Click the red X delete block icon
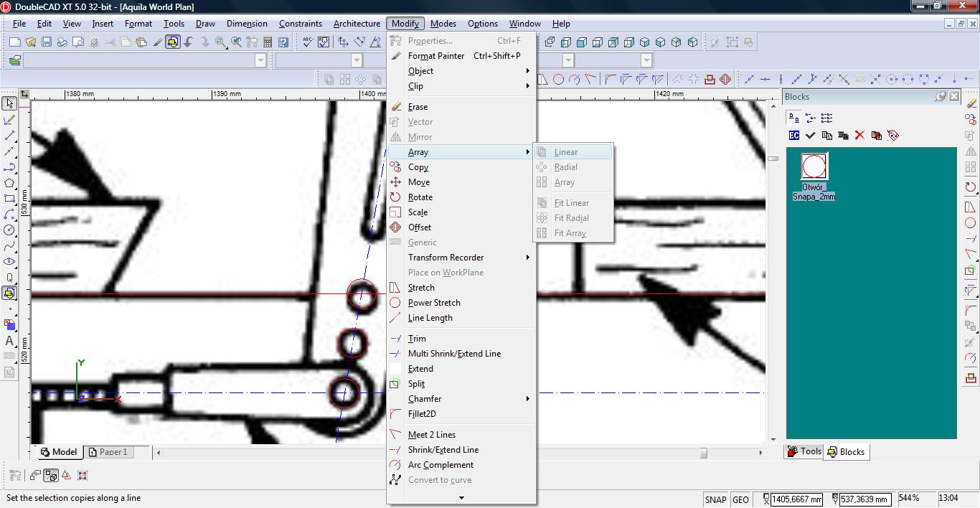 click(x=859, y=135)
